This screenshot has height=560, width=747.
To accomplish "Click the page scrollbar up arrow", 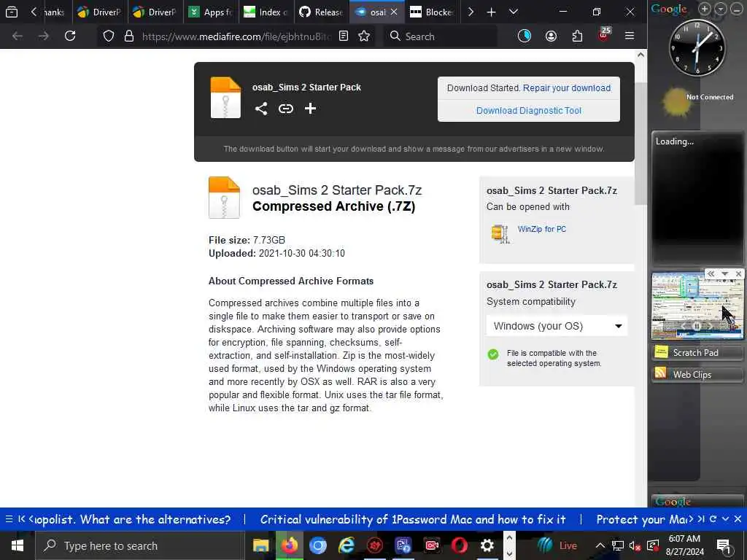I will click(x=640, y=55).
